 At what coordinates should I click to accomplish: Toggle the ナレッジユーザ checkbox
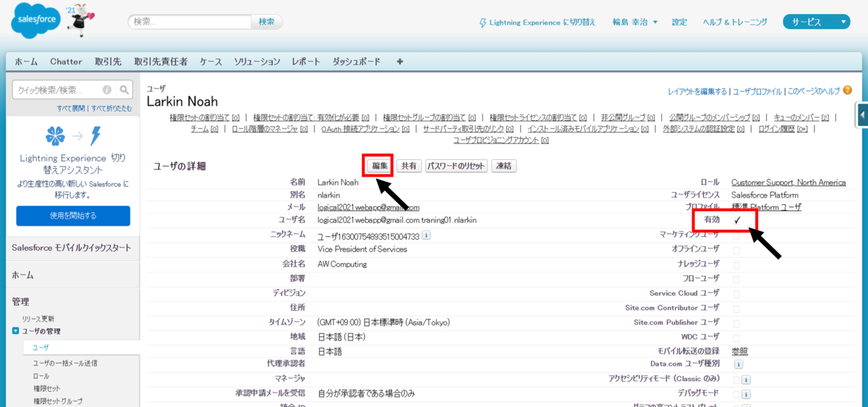click(736, 264)
